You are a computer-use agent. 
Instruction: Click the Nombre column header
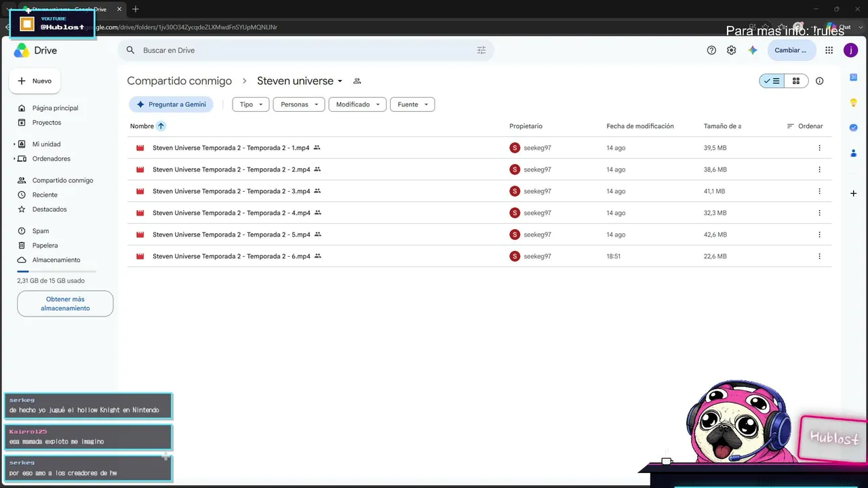(142, 126)
